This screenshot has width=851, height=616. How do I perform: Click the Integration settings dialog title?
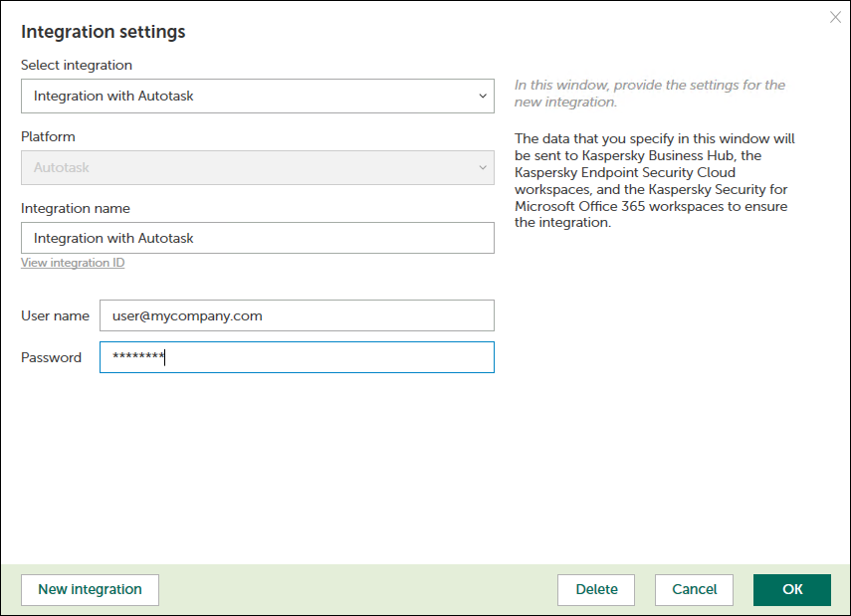pyautogui.click(x=103, y=31)
